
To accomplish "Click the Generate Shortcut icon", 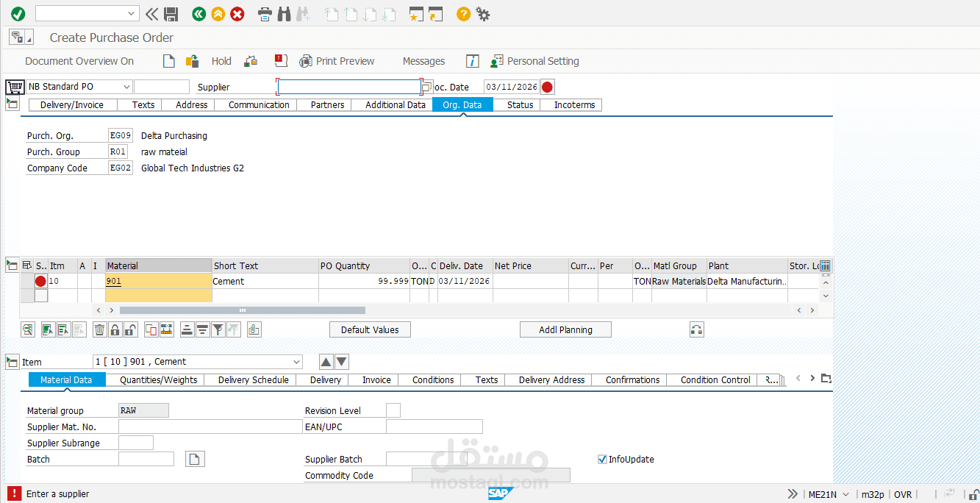I will [x=436, y=13].
